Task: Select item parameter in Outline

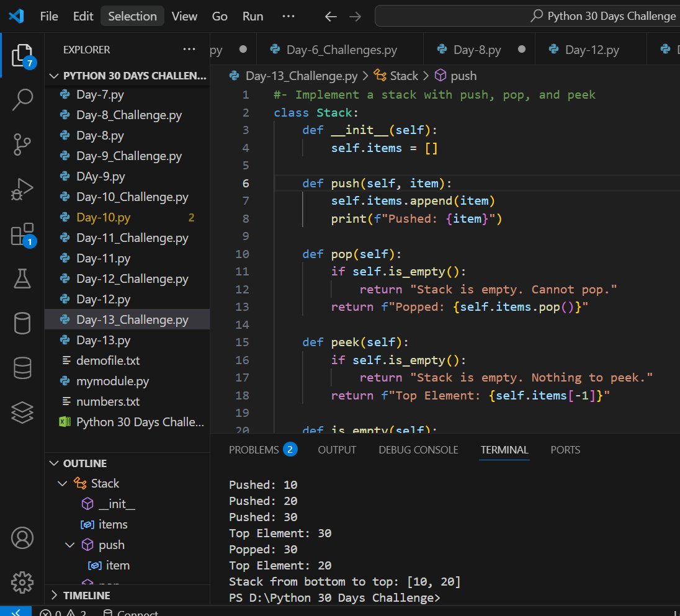Action: (128, 565)
